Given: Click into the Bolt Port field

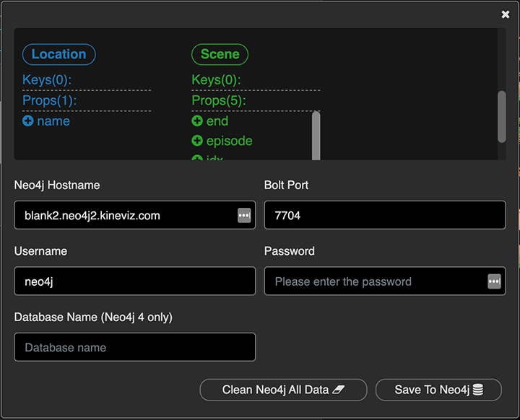Looking at the screenshot, I should click(384, 215).
